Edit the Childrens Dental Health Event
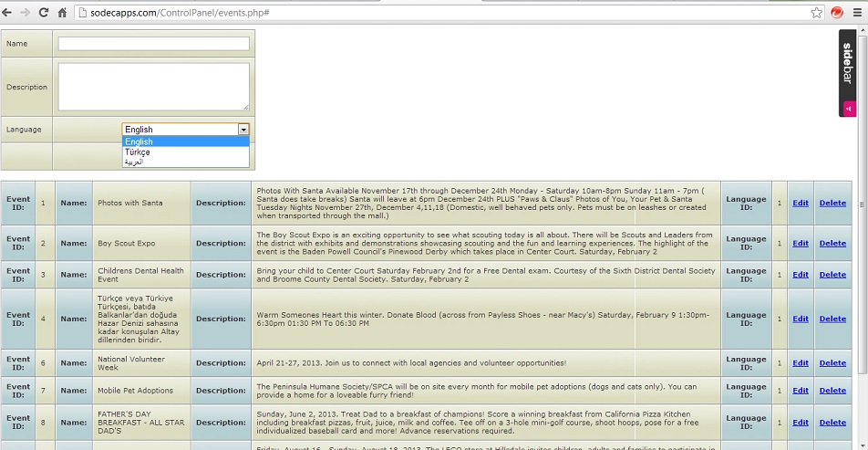The width and height of the screenshot is (868, 450). (800, 275)
